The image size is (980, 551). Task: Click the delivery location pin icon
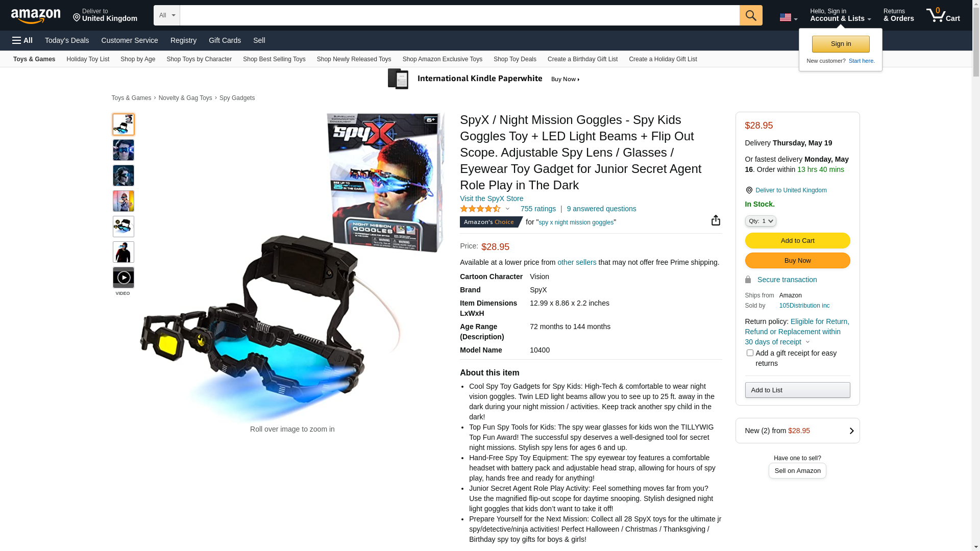coord(749,190)
